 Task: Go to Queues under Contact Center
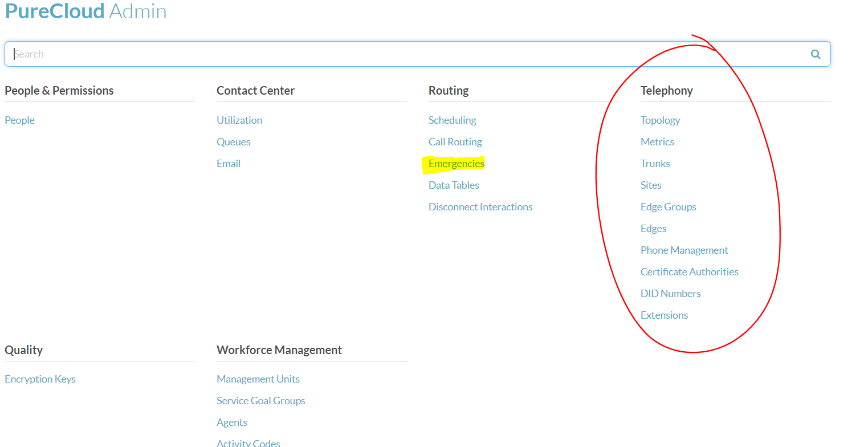point(234,142)
